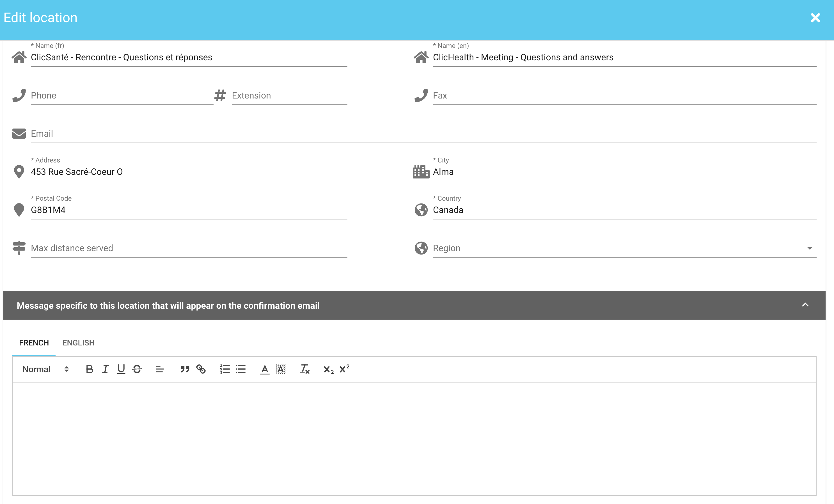Viewport: 834px width, 504px height.
Task: Open the text background color picker
Action: 281,369
